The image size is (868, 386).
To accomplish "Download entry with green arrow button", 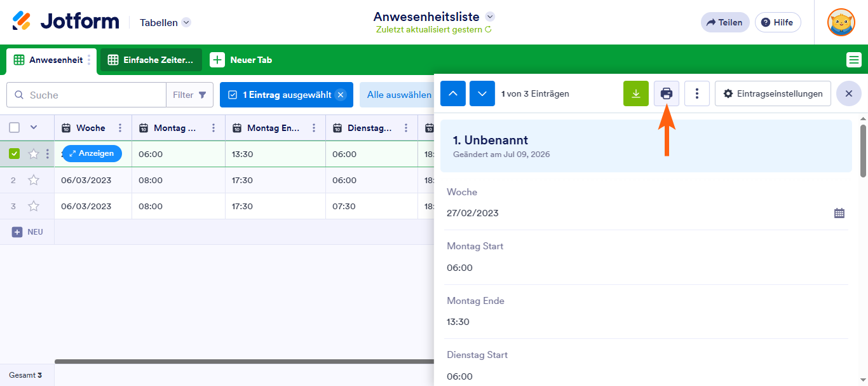I will pyautogui.click(x=636, y=93).
